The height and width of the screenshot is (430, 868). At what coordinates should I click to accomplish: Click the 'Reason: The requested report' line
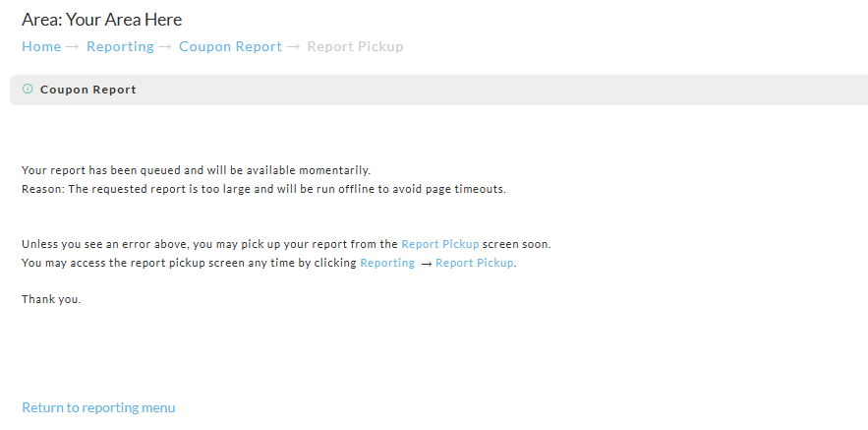coord(264,189)
